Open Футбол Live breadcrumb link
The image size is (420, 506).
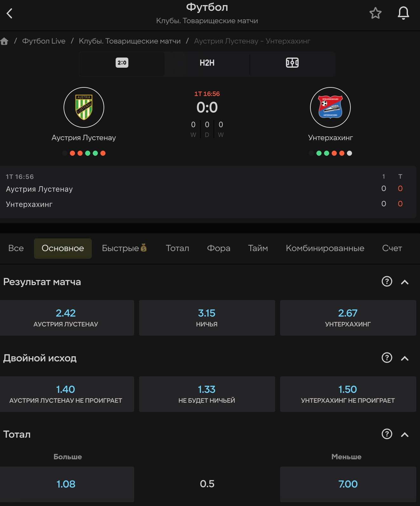pos(44,41)
